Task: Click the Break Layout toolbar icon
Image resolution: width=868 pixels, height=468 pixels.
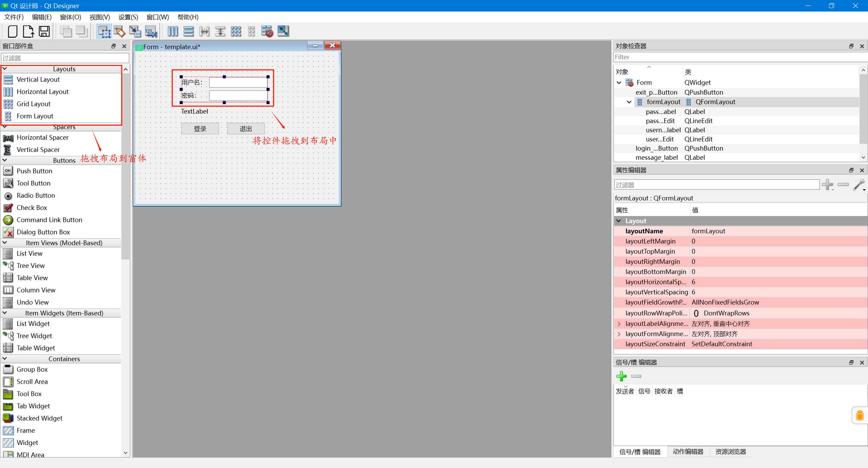Action: pyautogui.click(x=267, y=32)
